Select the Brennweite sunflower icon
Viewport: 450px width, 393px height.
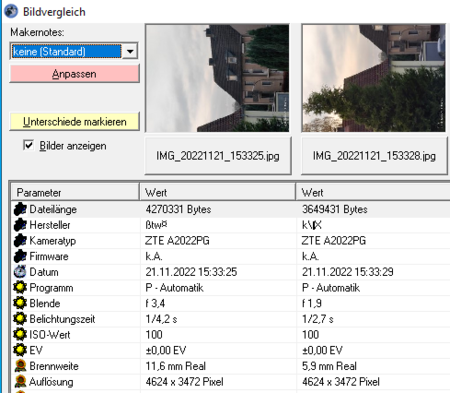pyautogui.click(x=20, y=366)
